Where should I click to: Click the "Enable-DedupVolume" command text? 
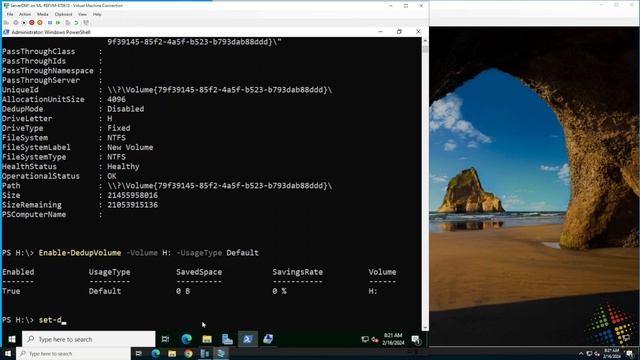click(80, 253)
